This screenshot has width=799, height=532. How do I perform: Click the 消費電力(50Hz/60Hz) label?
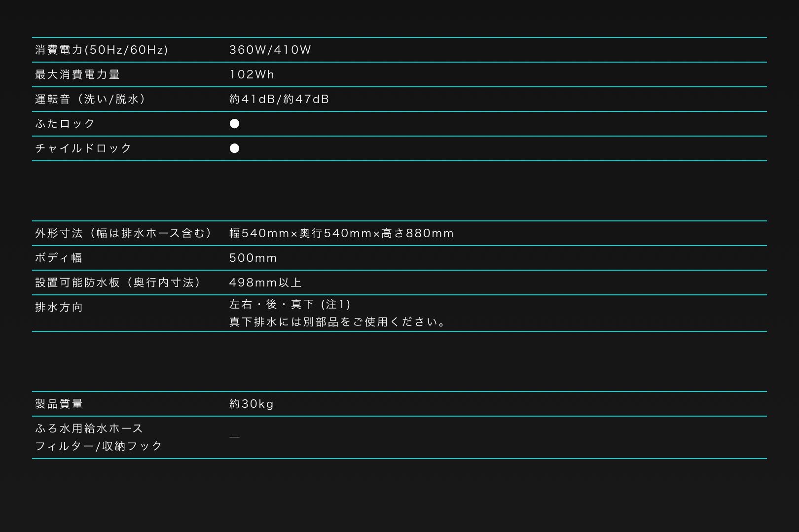coord(102,50)
